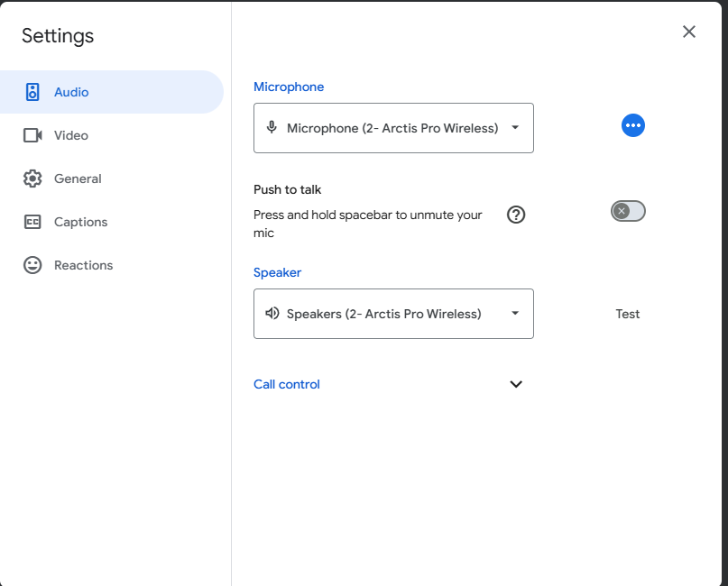Click the Captions CC icon in sidebar

[32, 222]
